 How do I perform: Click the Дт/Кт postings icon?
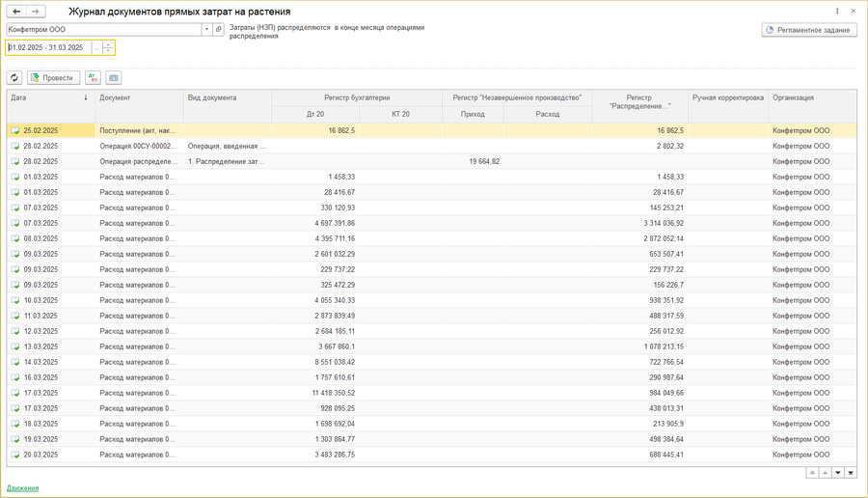click(93, 78)
